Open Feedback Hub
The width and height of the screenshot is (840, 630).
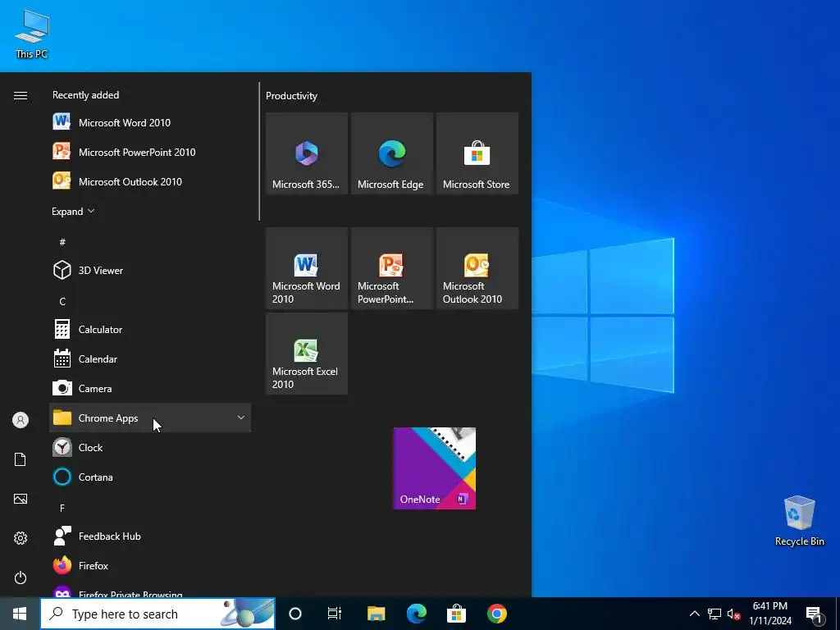[x=150, y=536]
